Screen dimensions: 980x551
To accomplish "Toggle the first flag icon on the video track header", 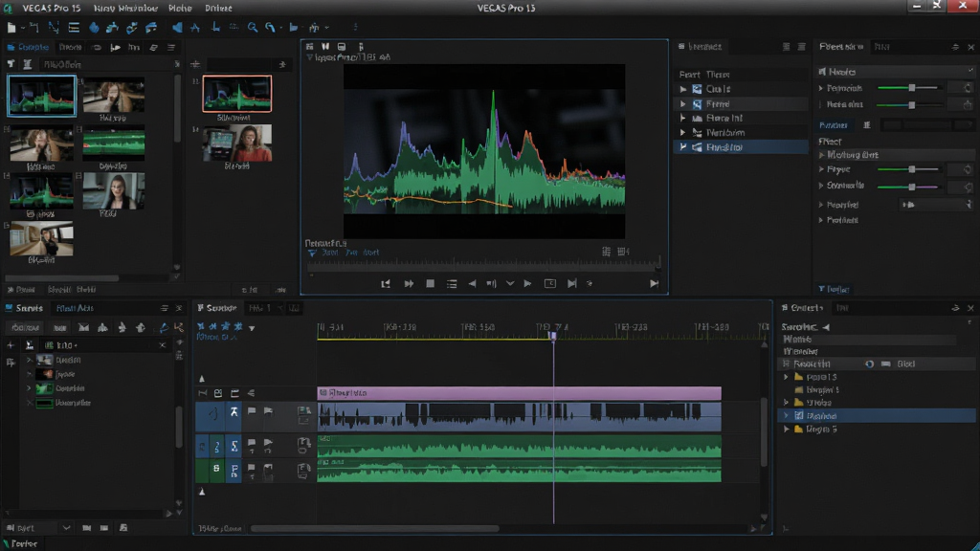I will coord(252,411).
